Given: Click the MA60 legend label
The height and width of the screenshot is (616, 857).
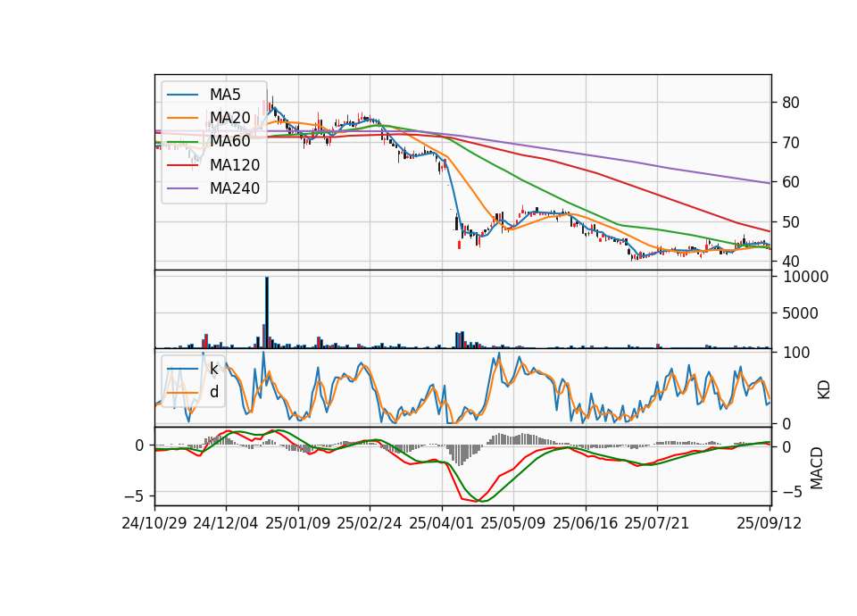Looking at the screenshot, I should click(229, 141).
